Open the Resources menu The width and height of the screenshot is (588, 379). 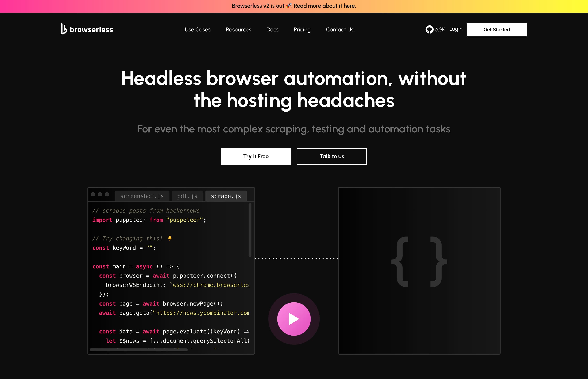click(238, 29)
